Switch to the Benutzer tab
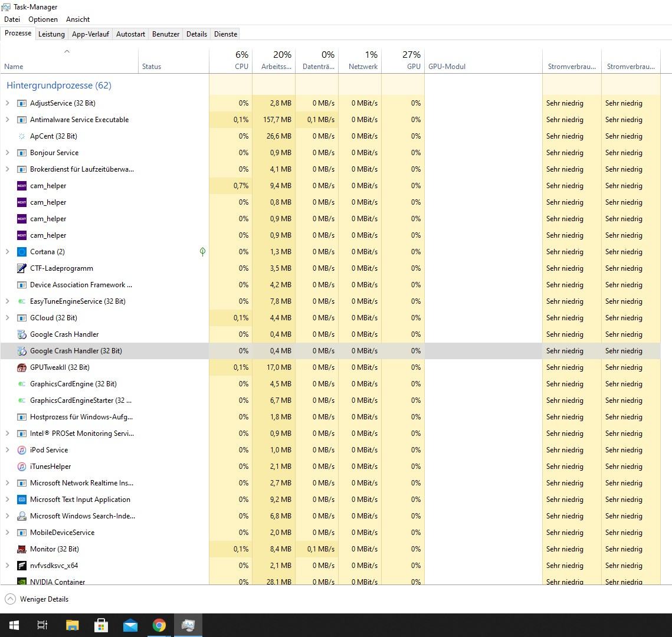This screenshot has height=637, width=672. pyautogui.click(x=166, y=34)
